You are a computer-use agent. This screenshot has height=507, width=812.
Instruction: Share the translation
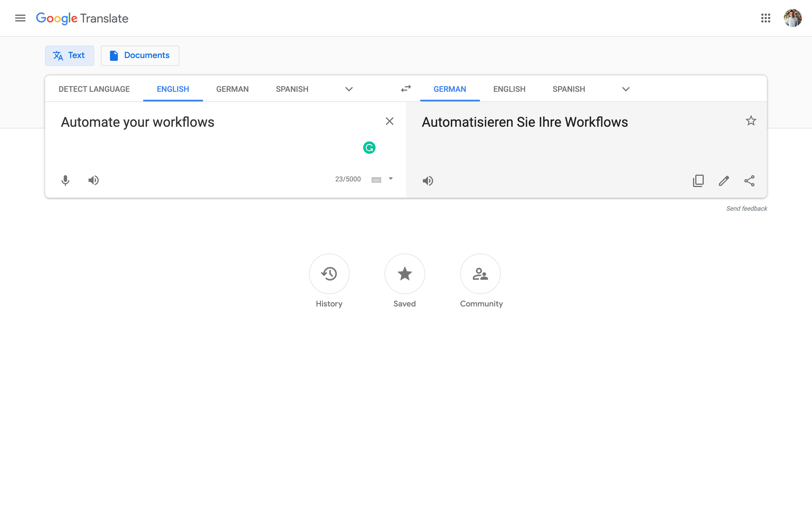[749, 181]
